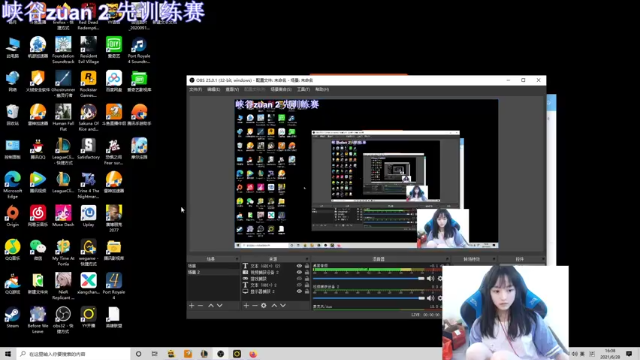
Task: Select 窗口捕获 source row label
Action: pos(258,279)
